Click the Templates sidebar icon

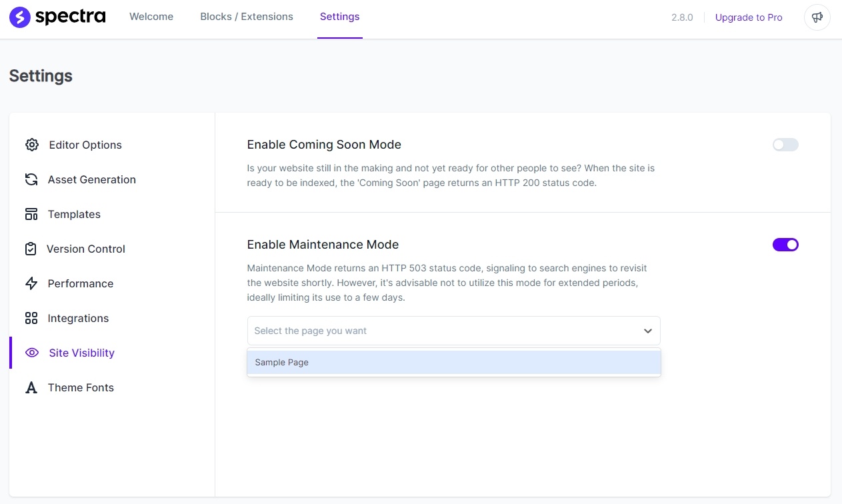pyautogui.click(x=31, y=214)
